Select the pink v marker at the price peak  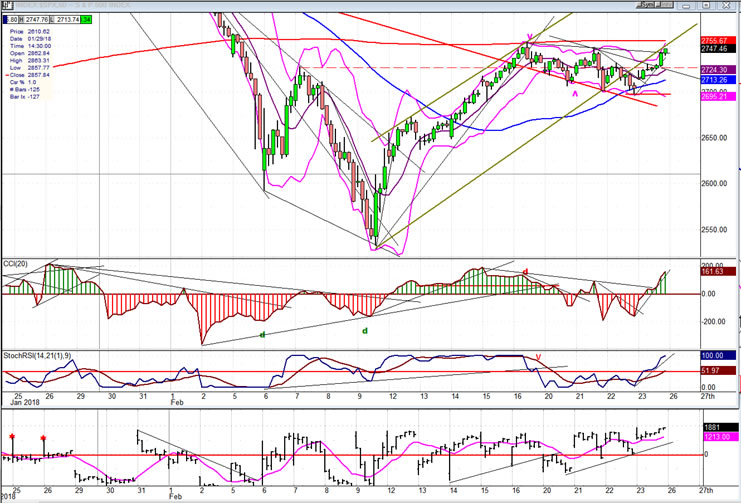pyautogui.click(x=530, y=36)
